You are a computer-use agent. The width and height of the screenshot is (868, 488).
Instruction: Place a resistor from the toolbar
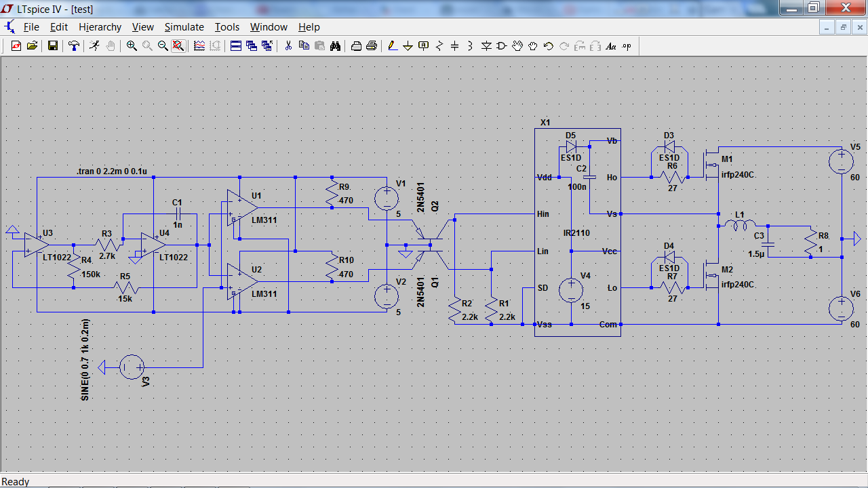point(439,46)
